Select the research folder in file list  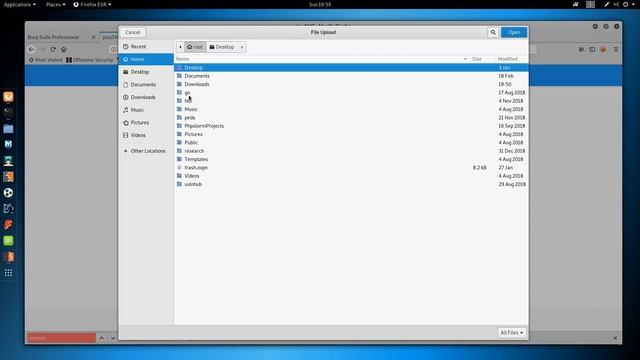coord(351,151)
